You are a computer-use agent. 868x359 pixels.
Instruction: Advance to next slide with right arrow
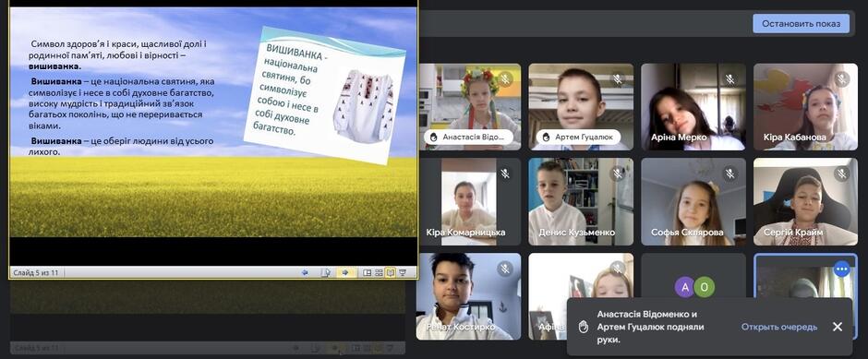345,272
